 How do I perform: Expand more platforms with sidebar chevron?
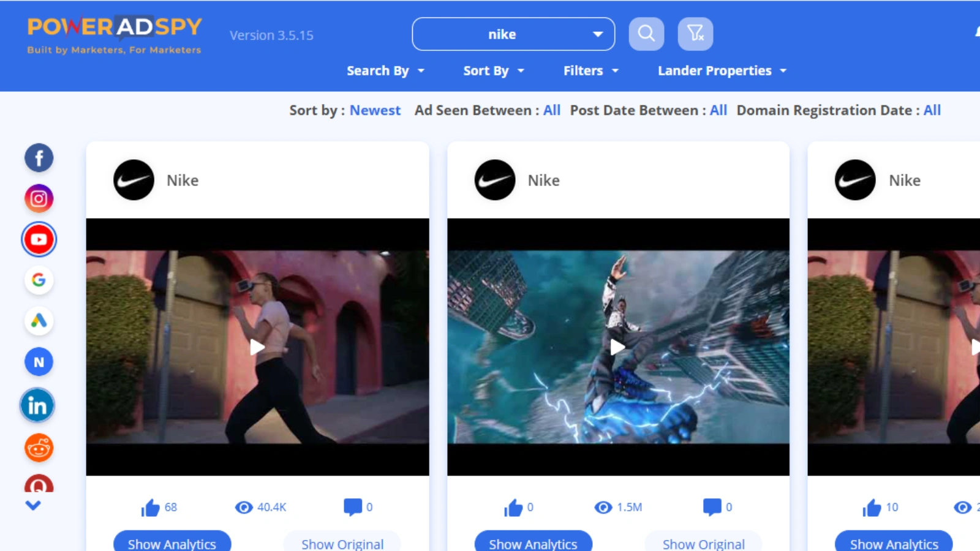[33, 505]
